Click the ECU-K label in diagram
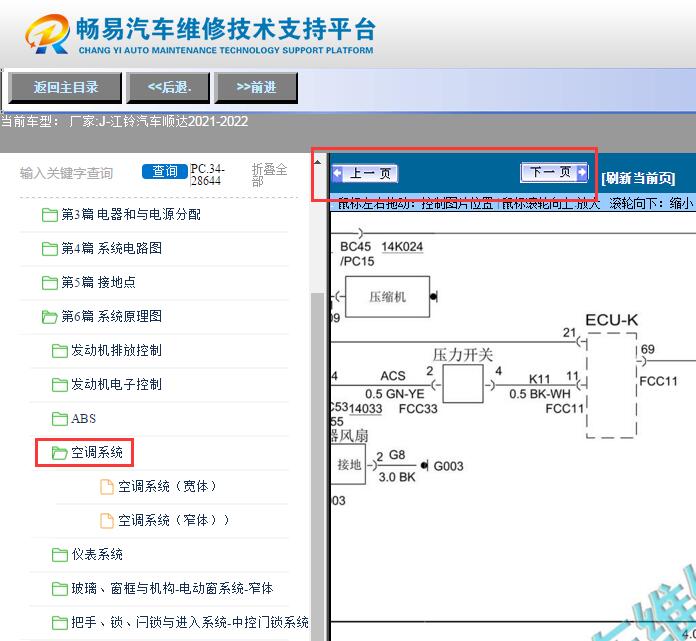Image resolution: width=696 pixels, height=641 pixels. click(611, 320)
